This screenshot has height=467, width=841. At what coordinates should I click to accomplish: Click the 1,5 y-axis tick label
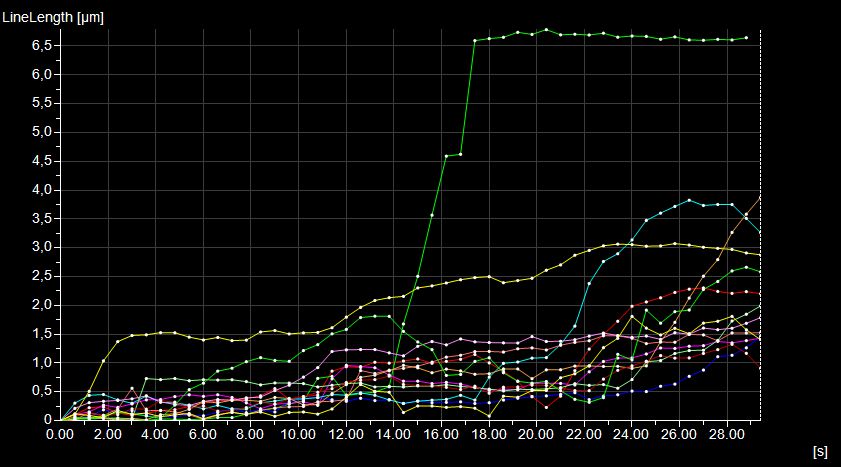pyautogui.click(x=41, y=334)
